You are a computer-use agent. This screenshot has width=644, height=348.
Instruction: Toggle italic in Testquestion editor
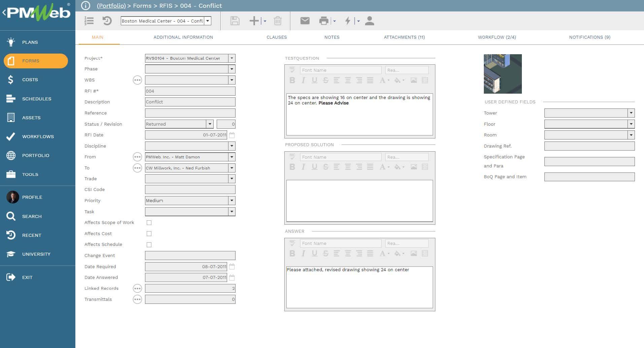coord(303,81)
